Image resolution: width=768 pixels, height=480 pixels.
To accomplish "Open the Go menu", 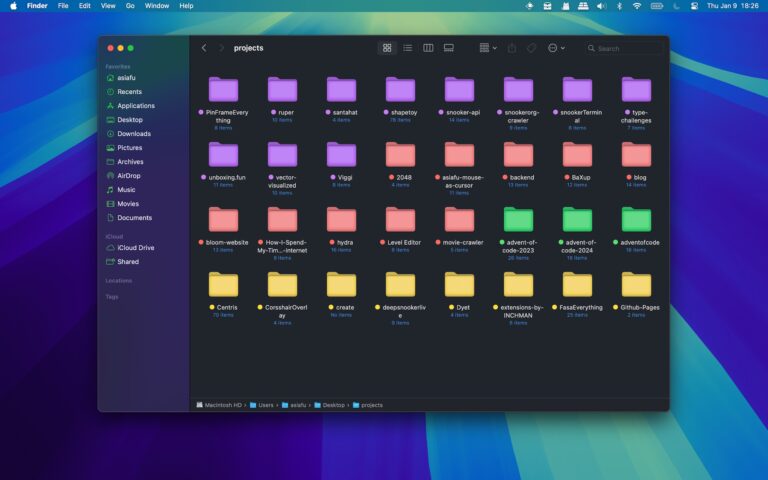I will click(130, 6).
